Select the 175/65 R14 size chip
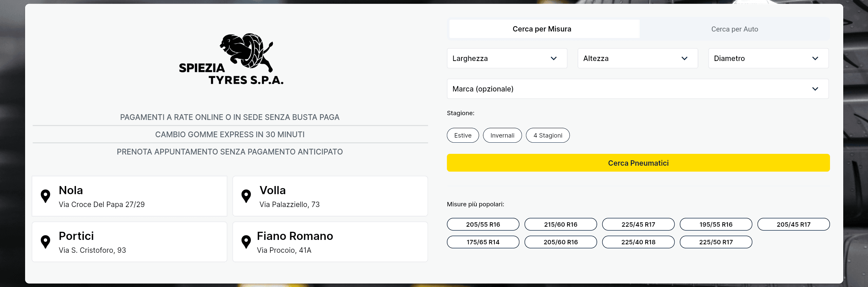 pyautogui.click(x=483, y=242)
